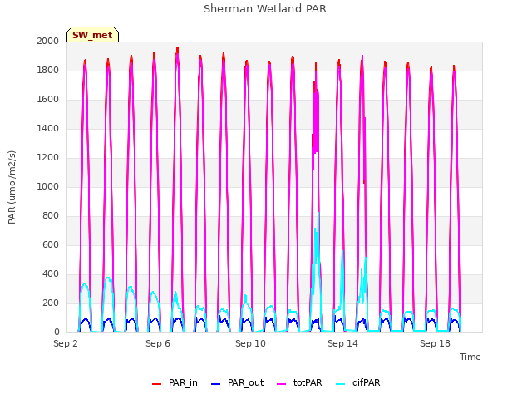The width and height of the screenshot is (532, 399).
Task: Click the Sep 18 x-axis label
Action: pyautogui.click(x=435, y=343)
